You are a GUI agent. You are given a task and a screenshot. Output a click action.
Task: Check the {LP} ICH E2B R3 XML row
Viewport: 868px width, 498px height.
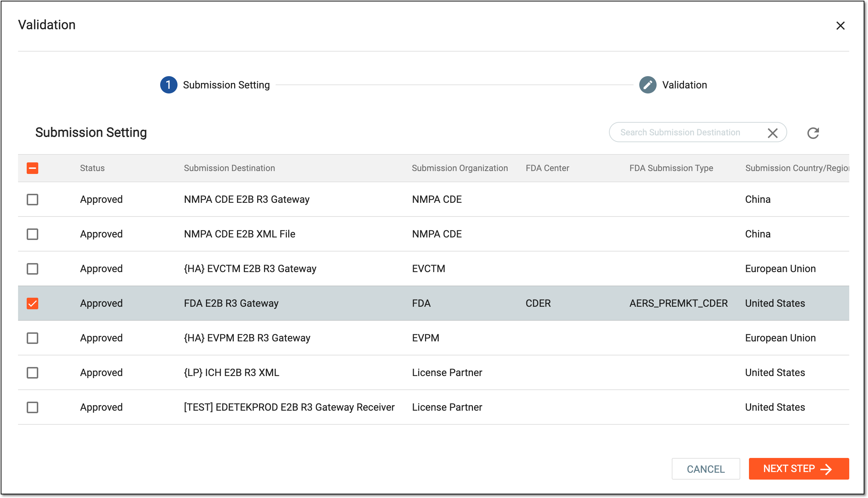tap(32, 373)
